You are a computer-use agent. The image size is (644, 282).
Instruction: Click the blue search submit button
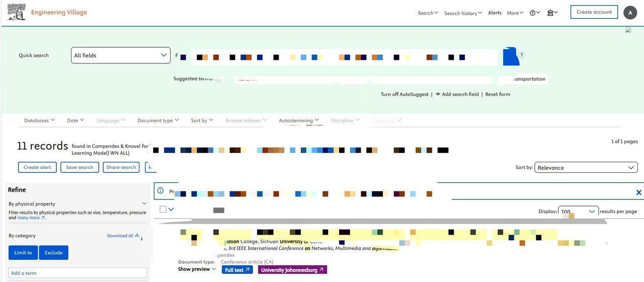coord(511,56)
